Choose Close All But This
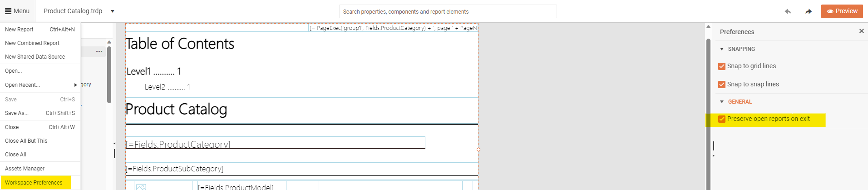The height and width of the screenshot is (190, 868). pyautogui.click(x=40, y=141)
